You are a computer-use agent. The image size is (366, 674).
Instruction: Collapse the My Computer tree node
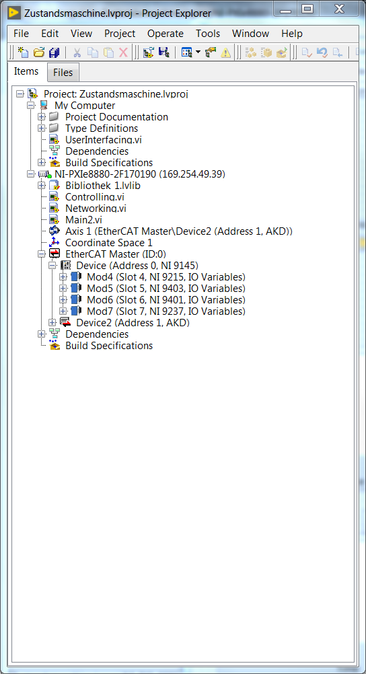31,105
